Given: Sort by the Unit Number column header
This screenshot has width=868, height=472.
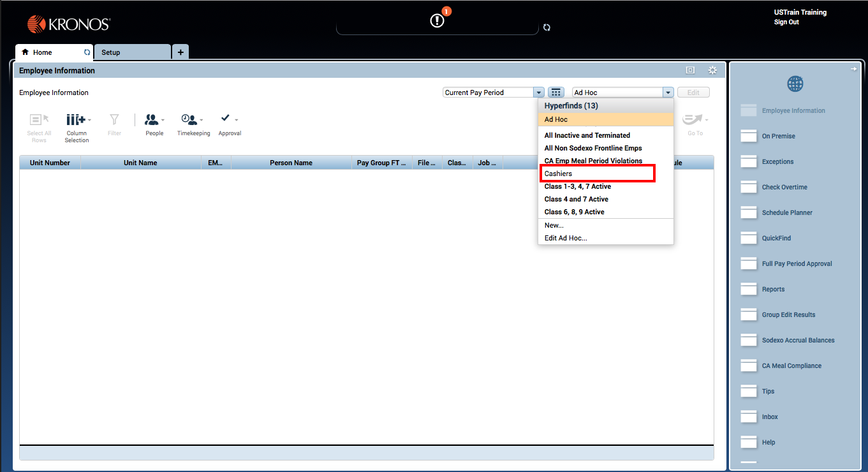Looking at the screenshot, I should pos(49,163).
